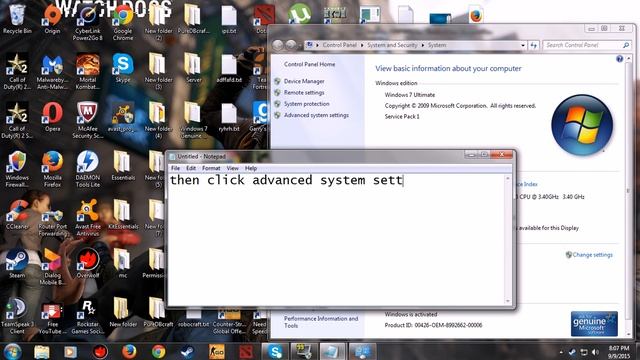The width and height of the screenshot is (640, 360).
Task: Select the Steam desktop shortcut
Action: tap(17, 264)
